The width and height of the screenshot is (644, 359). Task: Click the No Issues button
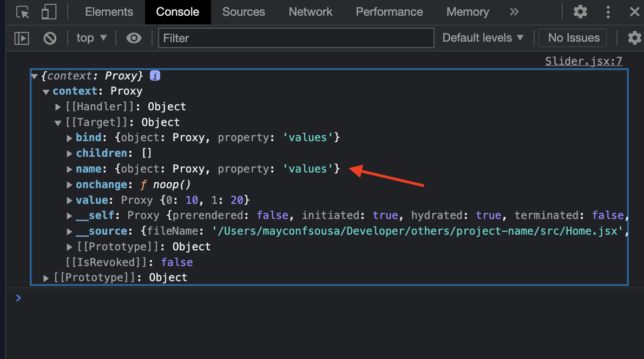pos(573,38)
